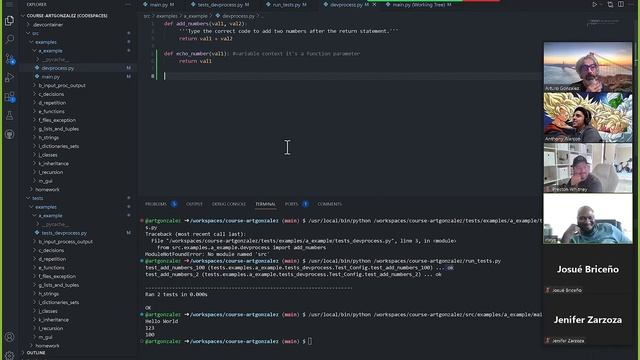Open the Extensions view icon

pyautogui.click(x=9, y=97)
